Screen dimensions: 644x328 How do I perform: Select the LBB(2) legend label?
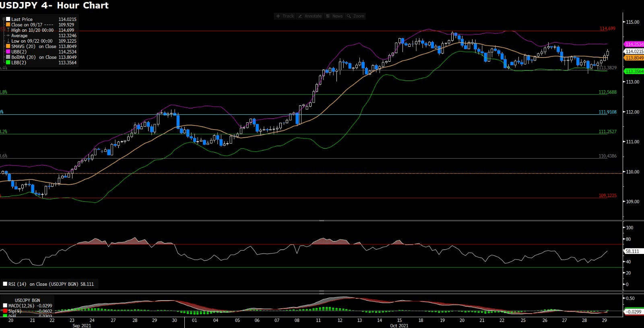click(19, 63)
